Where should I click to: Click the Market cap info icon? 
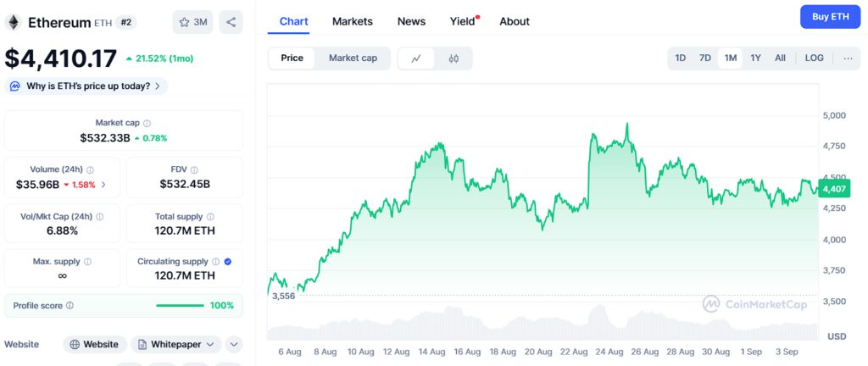click(147, 123)
